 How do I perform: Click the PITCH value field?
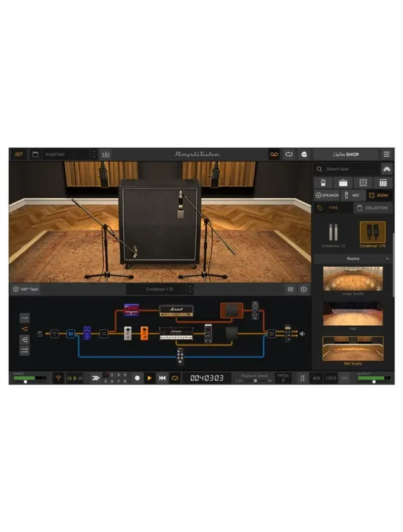pos(283,378)
